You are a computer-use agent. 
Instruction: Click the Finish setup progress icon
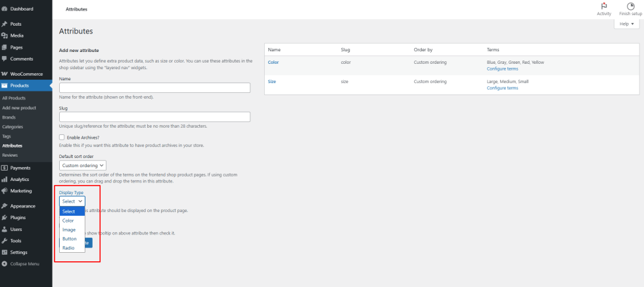tap(630, 6)
